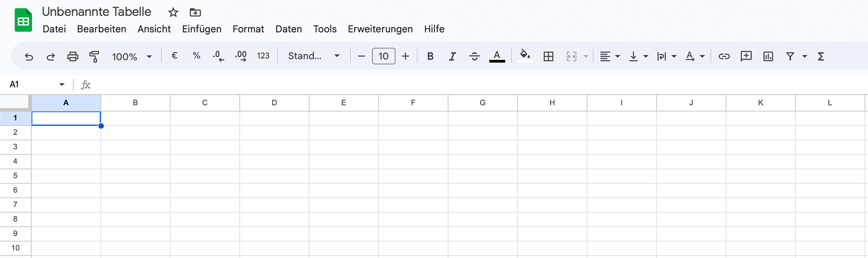This screenshot has height=258, width=868.
Task: Open the insert link tool
Action: 724,56
